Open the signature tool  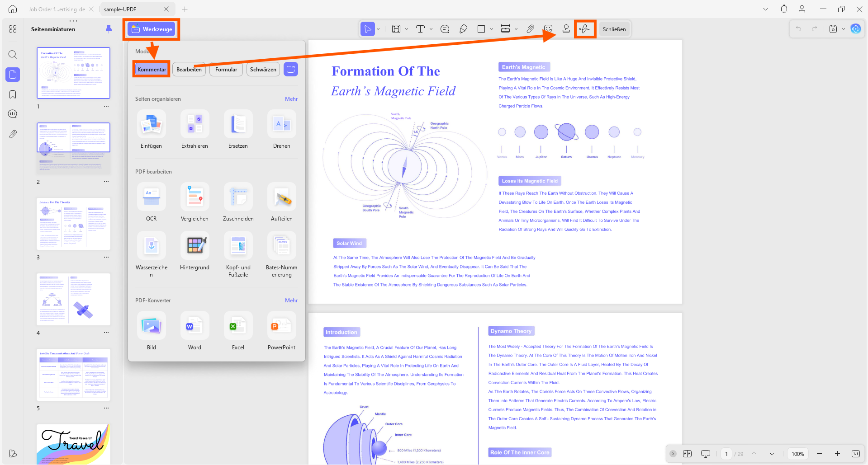point(585,29)
